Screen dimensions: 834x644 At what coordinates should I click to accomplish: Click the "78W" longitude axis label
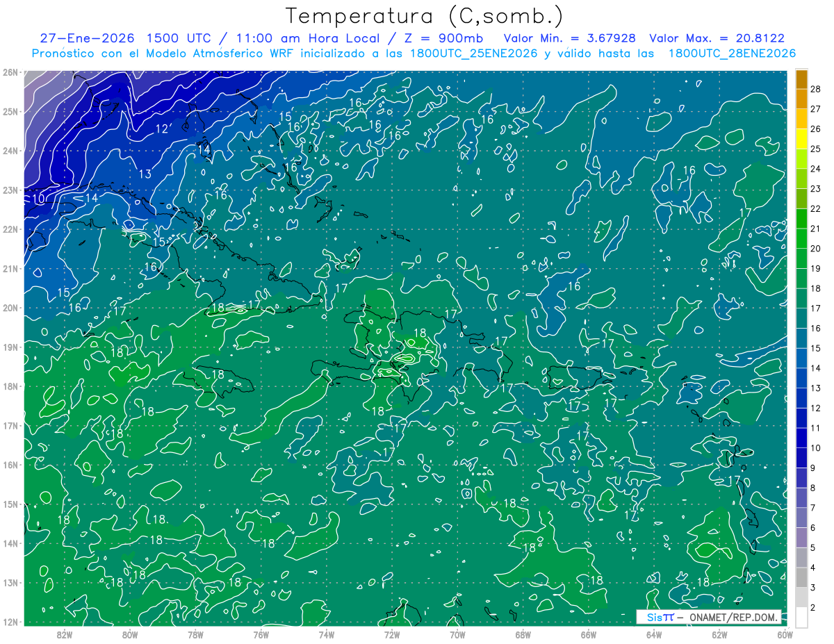pos(195,634)
